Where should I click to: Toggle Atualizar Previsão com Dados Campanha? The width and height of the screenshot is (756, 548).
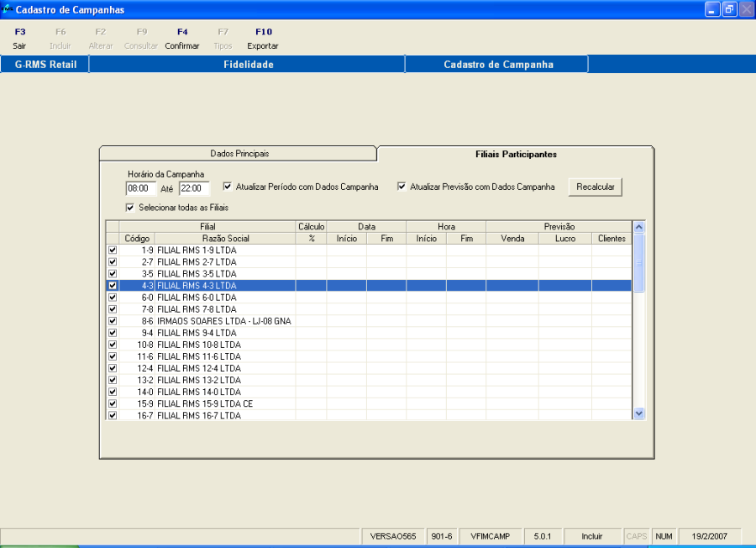[x=402, y=187]
